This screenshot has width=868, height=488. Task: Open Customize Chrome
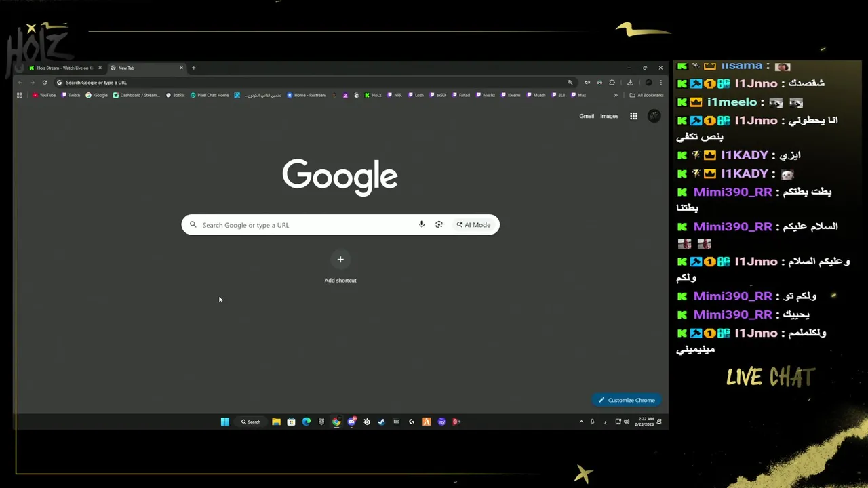pyautogui.click(x=627, y=400)
